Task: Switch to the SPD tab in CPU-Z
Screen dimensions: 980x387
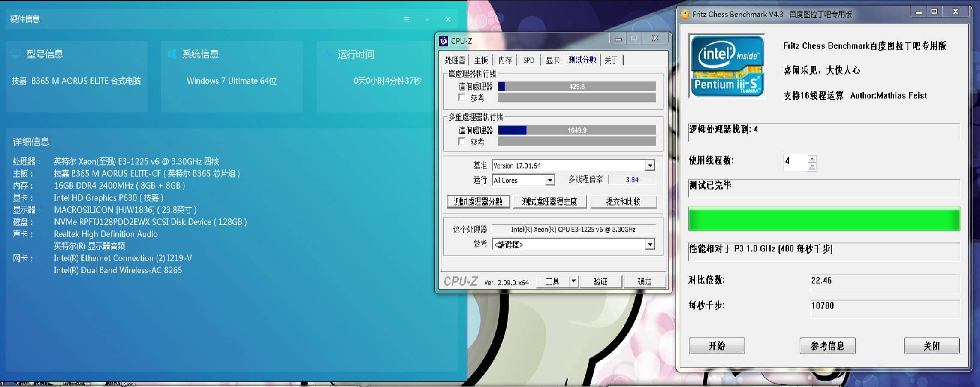Action: click(x=528, y=60)
